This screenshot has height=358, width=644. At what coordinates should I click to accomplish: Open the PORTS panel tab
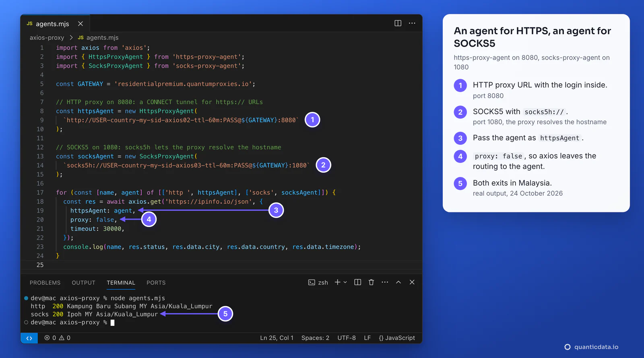(x=156, y=283)
